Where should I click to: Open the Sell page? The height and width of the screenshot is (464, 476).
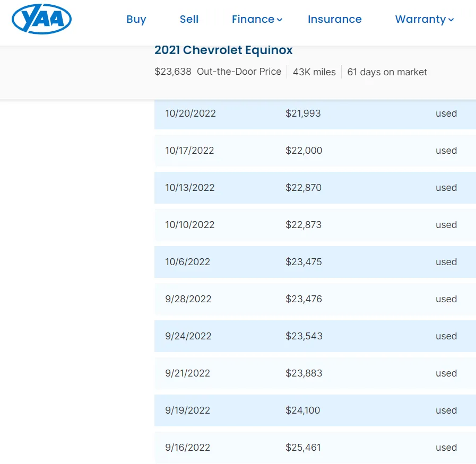pyautogui.click(x=189, y=19)
